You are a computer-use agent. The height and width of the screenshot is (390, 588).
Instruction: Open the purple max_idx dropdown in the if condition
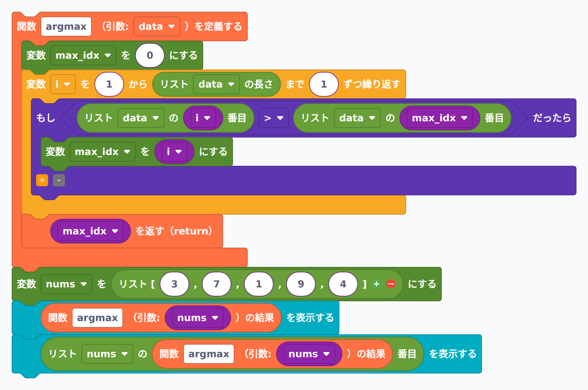click(x=440, y=118)
